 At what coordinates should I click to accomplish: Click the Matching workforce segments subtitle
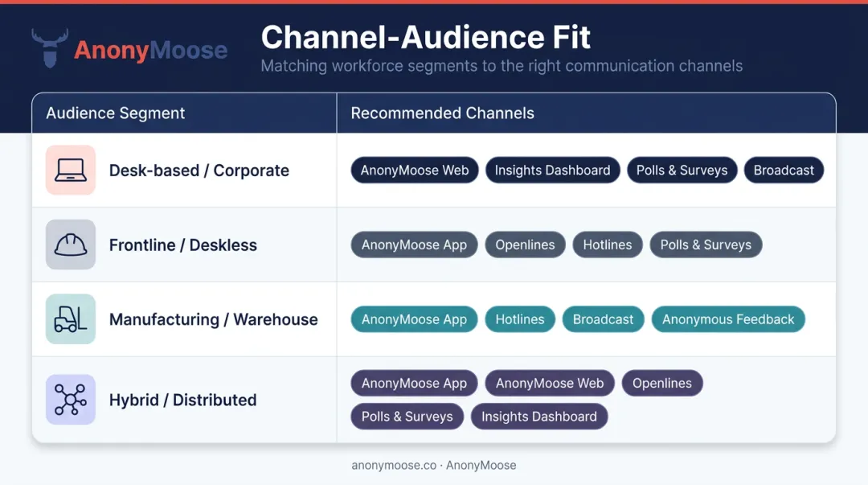coord(502,66)
